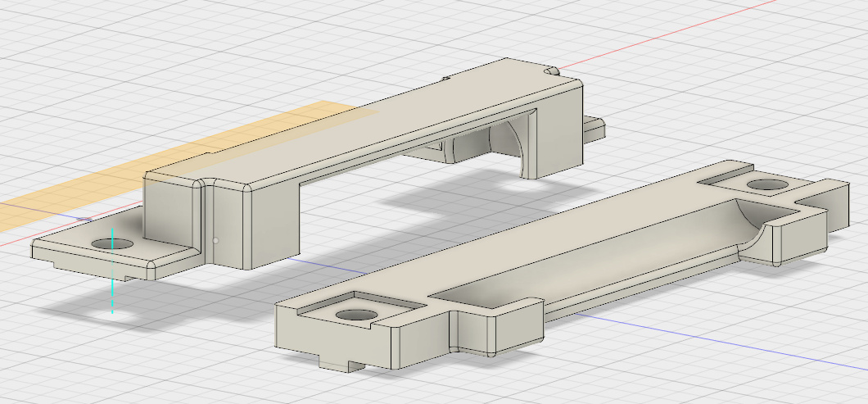Click the small point on the upright handle's front face
The width and height of the screenshot is (868, 404).
point(216,241)
